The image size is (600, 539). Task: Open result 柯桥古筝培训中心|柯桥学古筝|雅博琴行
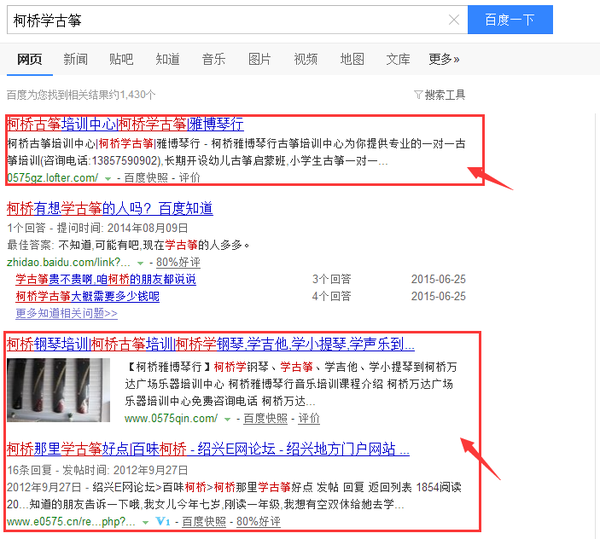(x=125, y=124)
